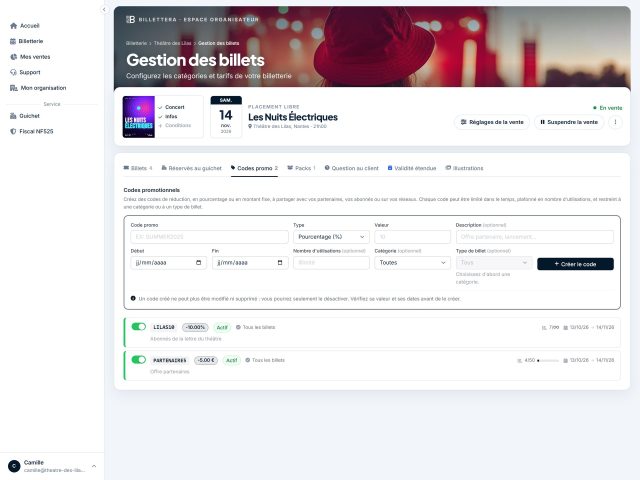640x480 pixels.
Task: Click the Mon organisation building icon
Action: point(13,88)
